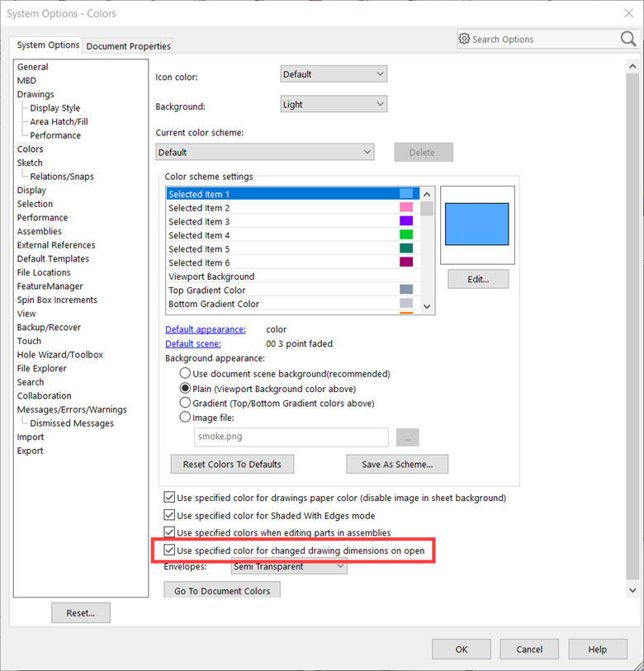Viewport: 644px width, 671px height.
Task: Select Sketch in options tree
Action: coord(30,163)
